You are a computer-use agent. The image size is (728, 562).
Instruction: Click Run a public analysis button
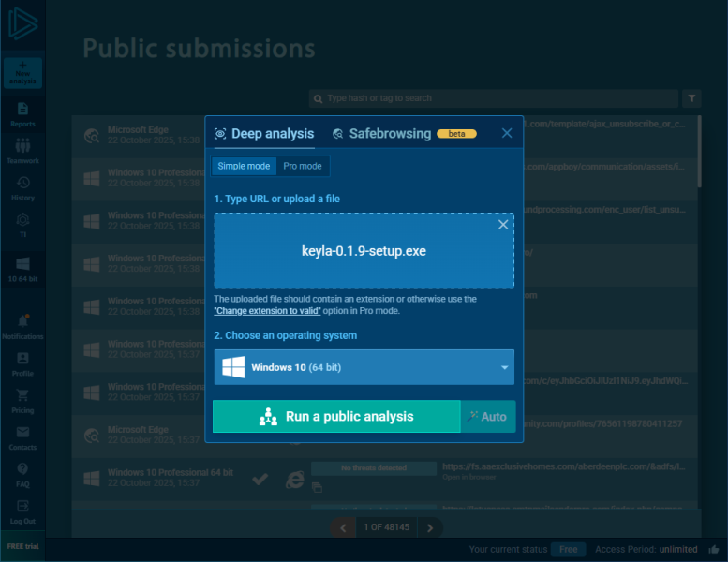pos(335,417)
